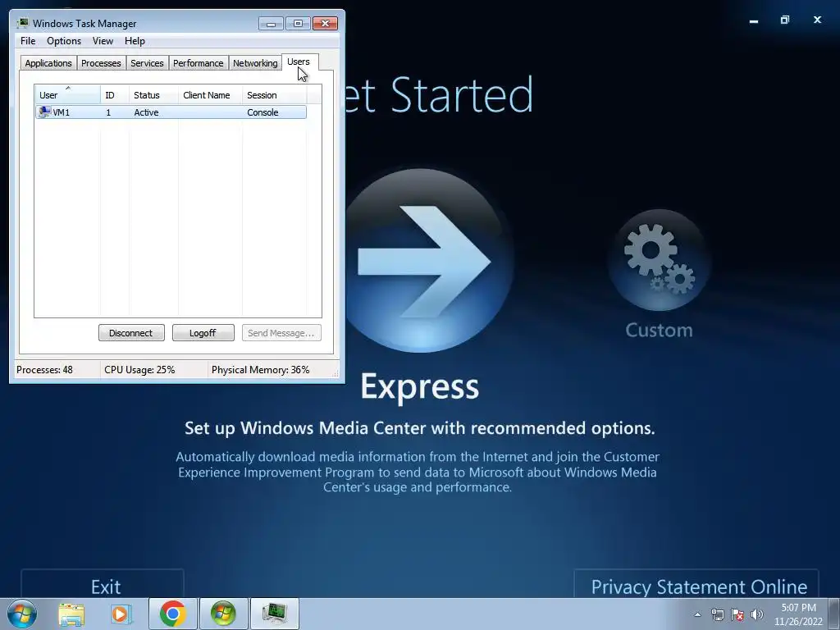Click the Physical Memory: 36% status entry
Screen dimensions: 840x630
tap(260, 370)
